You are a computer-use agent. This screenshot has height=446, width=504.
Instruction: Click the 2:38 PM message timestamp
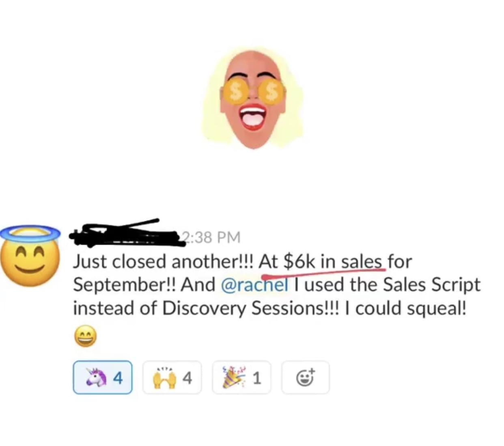click(211, 237)
